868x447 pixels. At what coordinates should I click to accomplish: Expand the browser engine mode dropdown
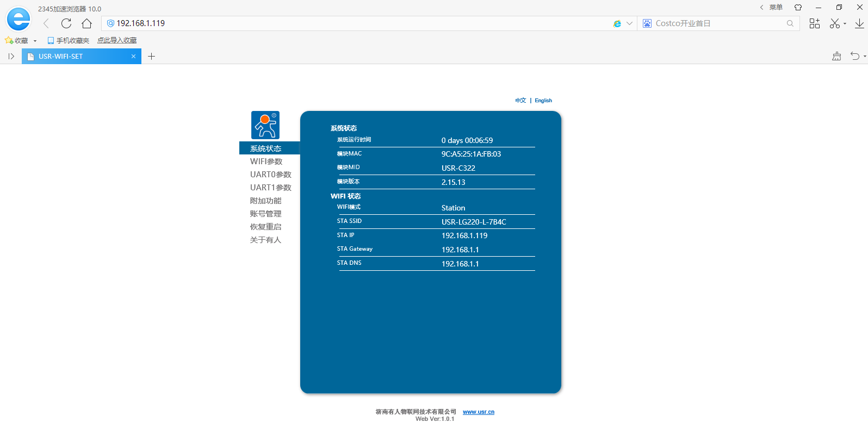(x=629, y=23)
